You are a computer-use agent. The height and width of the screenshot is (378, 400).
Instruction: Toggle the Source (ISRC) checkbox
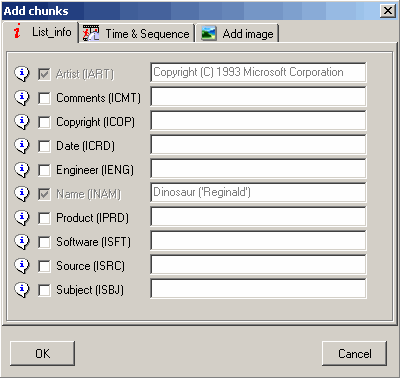pyautogui.click(x=44, y=266)
